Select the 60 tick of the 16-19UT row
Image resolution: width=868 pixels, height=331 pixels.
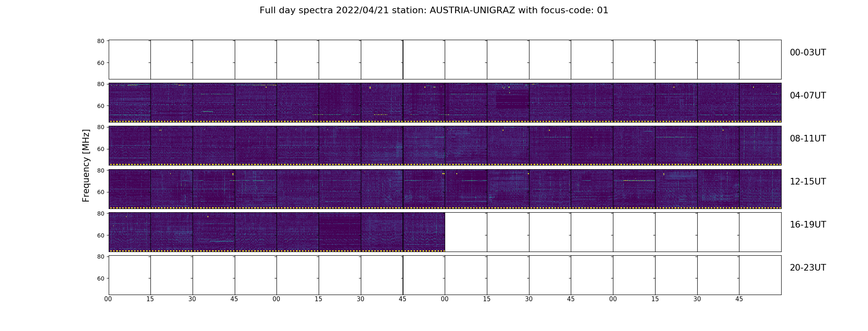click(100, 235)
